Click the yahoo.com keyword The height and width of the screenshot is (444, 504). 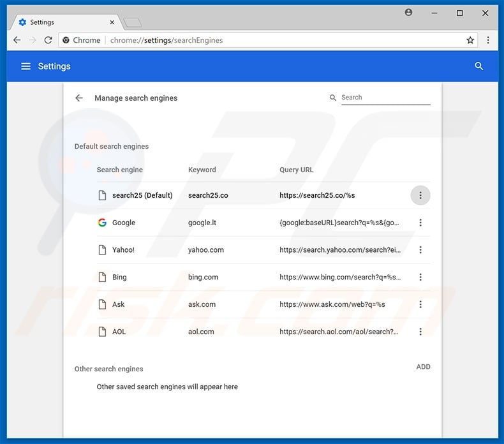click(x=205, y=250)
